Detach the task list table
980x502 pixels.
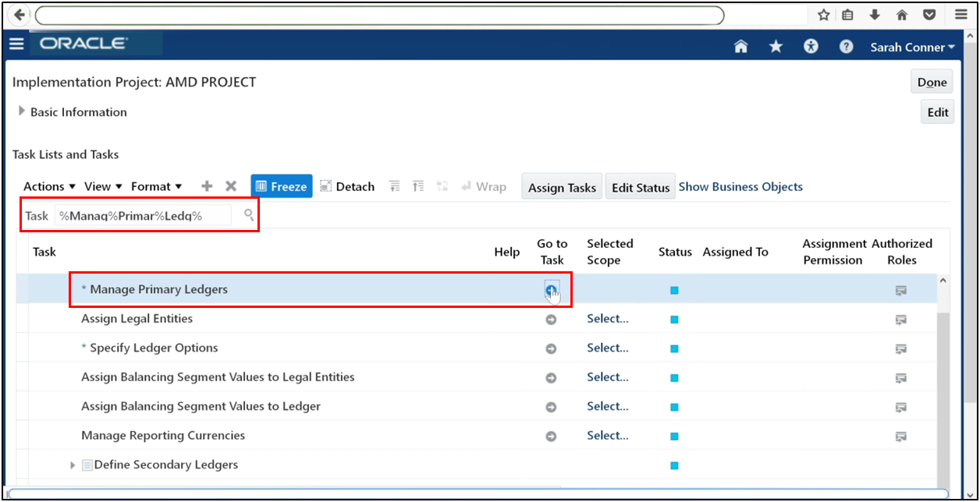(x=346, y=186)
